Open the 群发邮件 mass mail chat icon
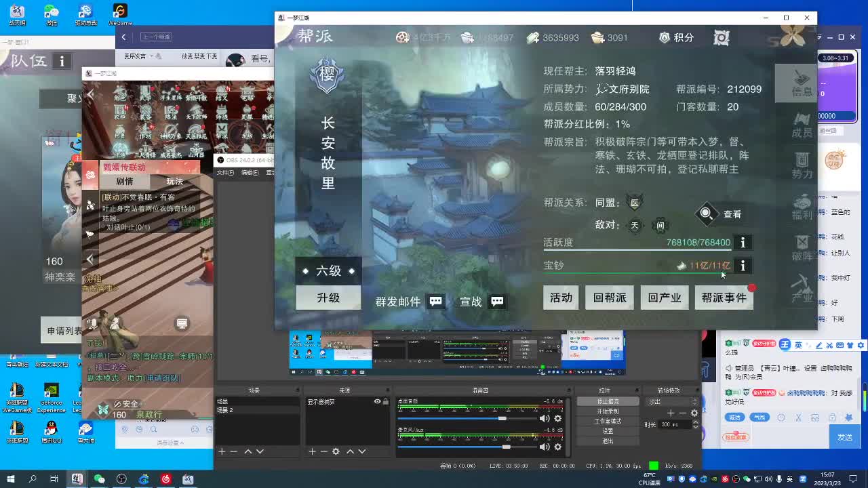 point(436,301)
